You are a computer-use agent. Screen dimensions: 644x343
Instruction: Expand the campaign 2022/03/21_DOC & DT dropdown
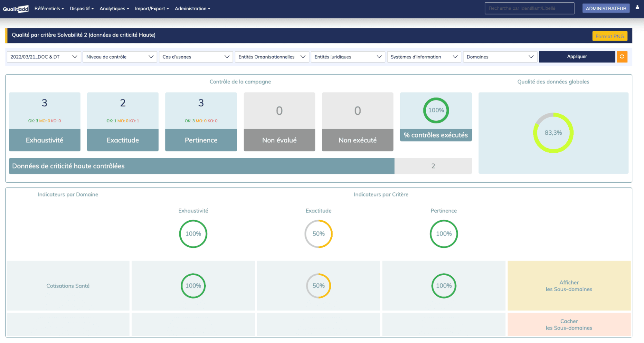[43, 57]
